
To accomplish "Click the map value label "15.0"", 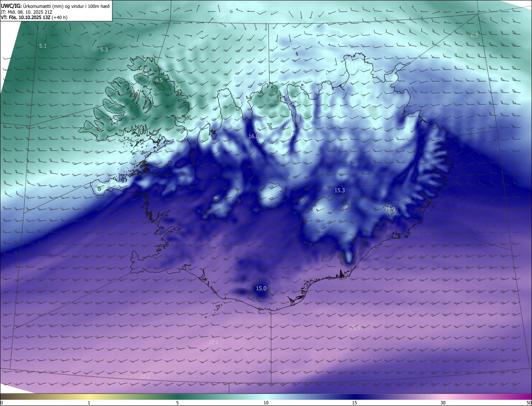I will 261,289.
